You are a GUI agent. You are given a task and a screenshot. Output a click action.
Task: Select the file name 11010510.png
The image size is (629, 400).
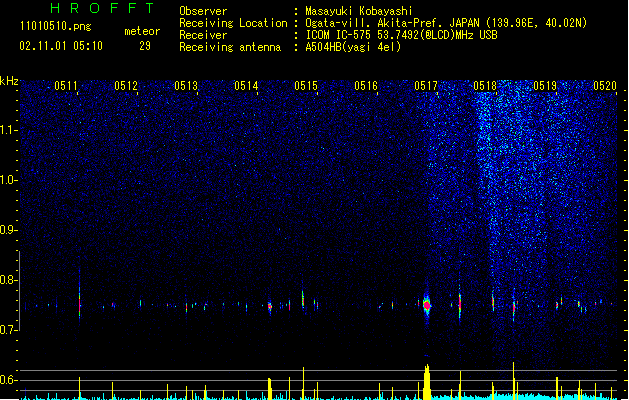[55, 27]
